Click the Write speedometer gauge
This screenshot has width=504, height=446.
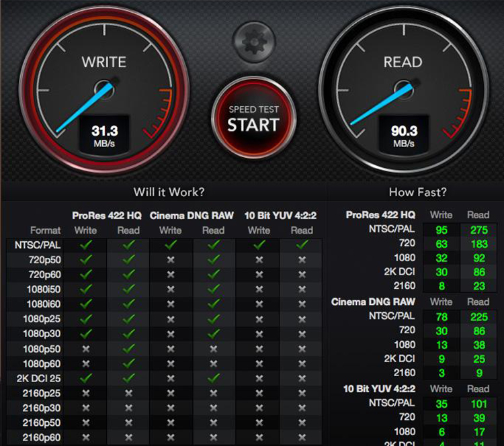coord(103,87)
